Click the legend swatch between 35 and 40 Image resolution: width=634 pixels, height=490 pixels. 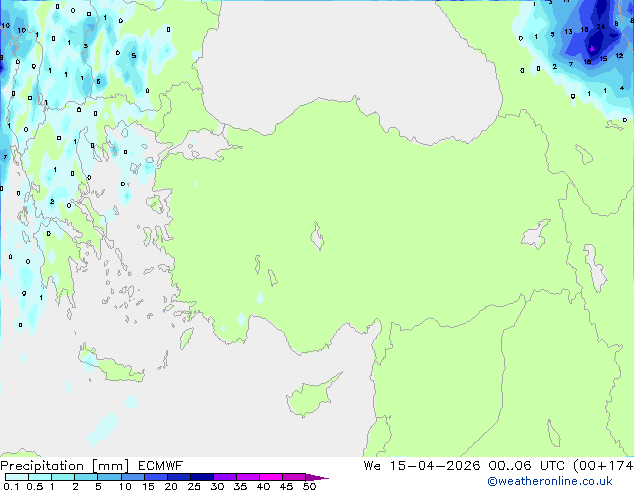[247, 477]
